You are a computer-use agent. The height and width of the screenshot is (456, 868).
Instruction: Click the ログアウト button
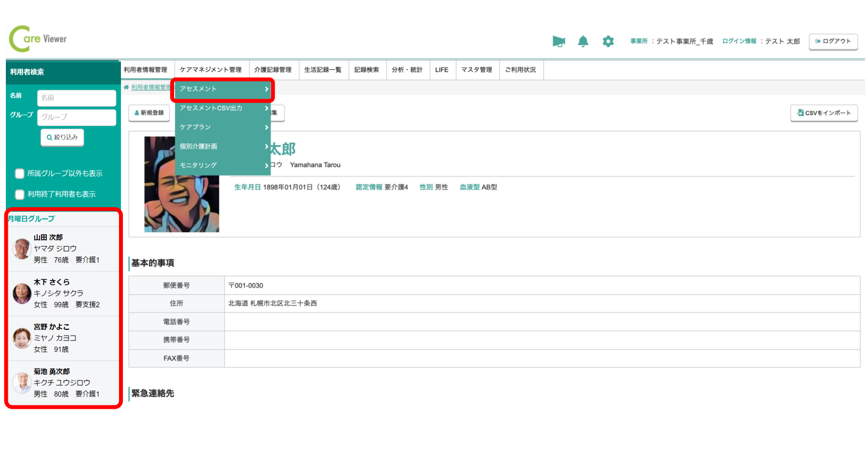point(833,41)
